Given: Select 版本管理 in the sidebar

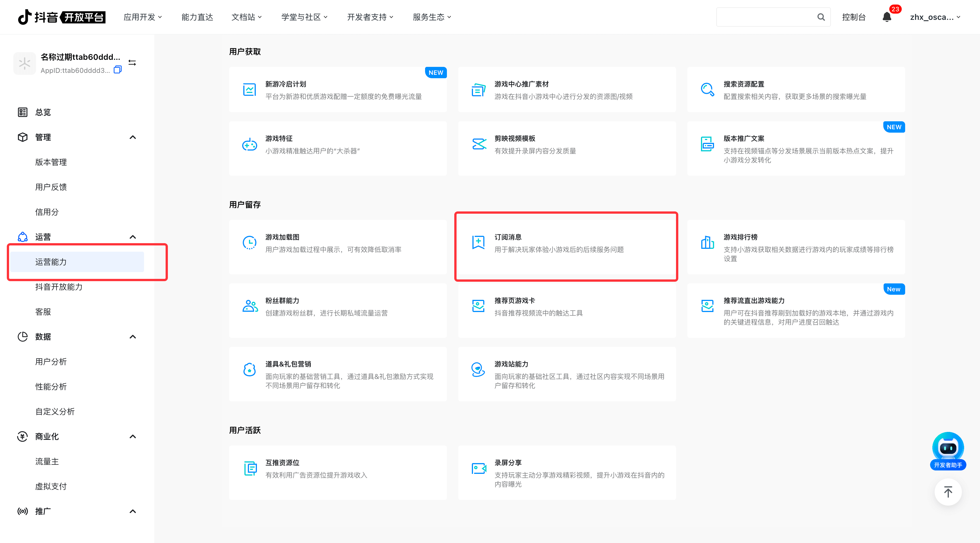Looking at the screenshot, I should (x=51, y=162).
